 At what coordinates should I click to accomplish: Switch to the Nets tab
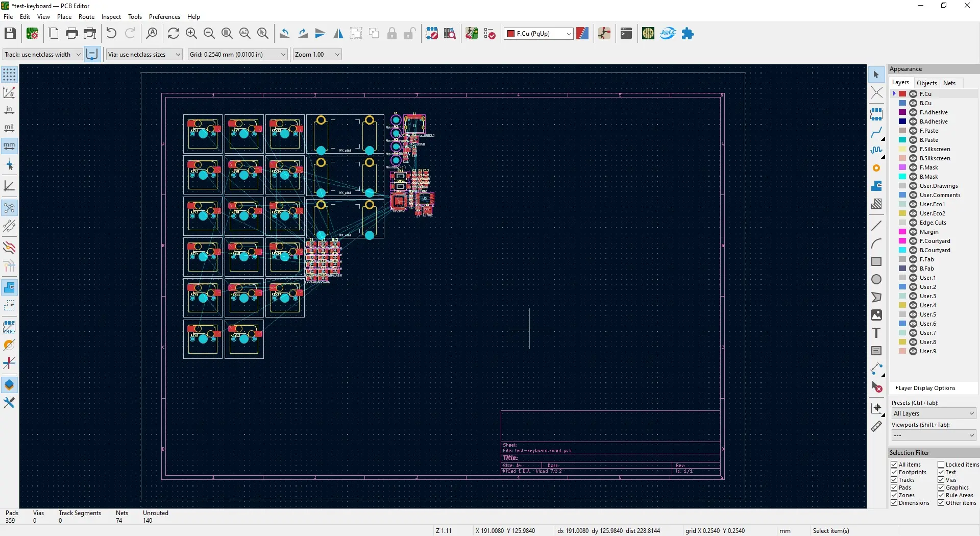949,83
